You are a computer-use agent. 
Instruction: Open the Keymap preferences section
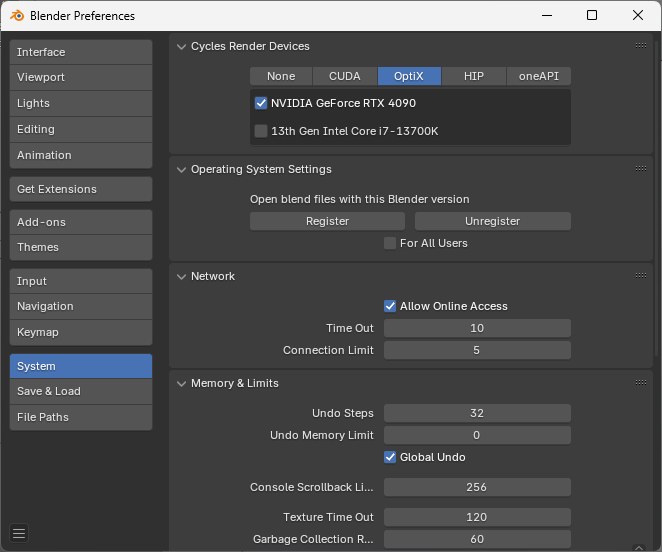point(81,332)
